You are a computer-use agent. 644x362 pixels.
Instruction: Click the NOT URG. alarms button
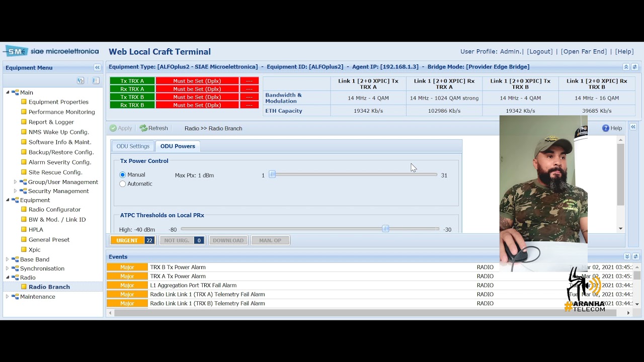pyautogui.click(x=182, y=240)
